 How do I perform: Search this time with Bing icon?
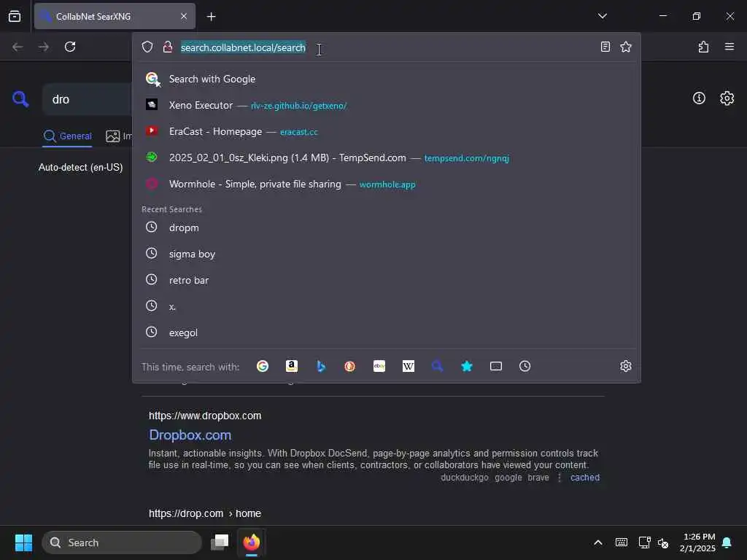click(321, 366)
